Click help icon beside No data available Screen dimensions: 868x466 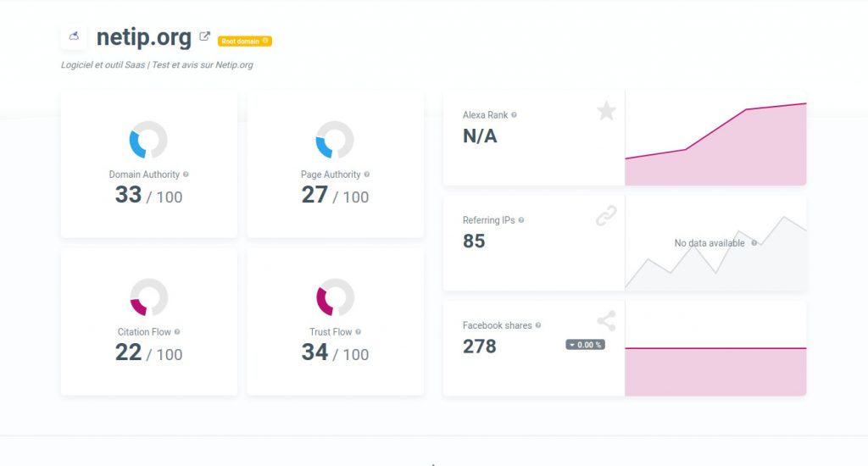pyautogui.click(x=754, y=243)
